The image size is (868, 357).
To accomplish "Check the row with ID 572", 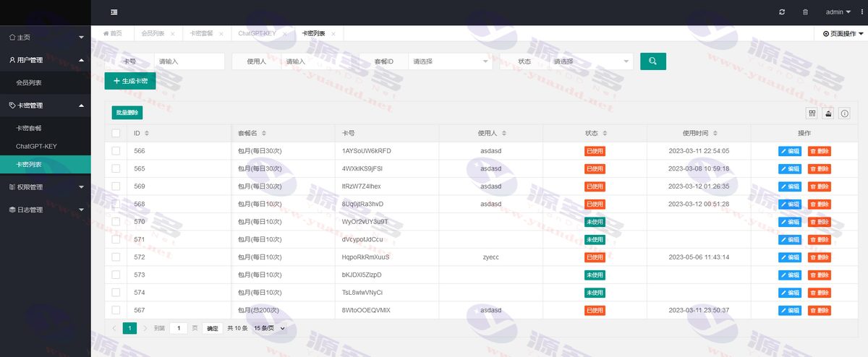I will click(x=116, y=257).
